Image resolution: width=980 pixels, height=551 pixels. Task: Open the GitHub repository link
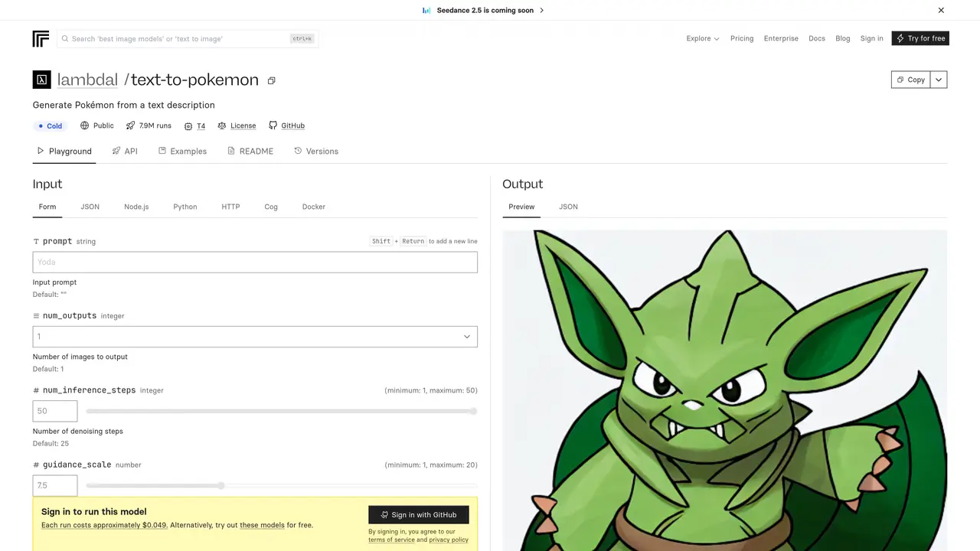pyautogui.click(x=292, y=126)
